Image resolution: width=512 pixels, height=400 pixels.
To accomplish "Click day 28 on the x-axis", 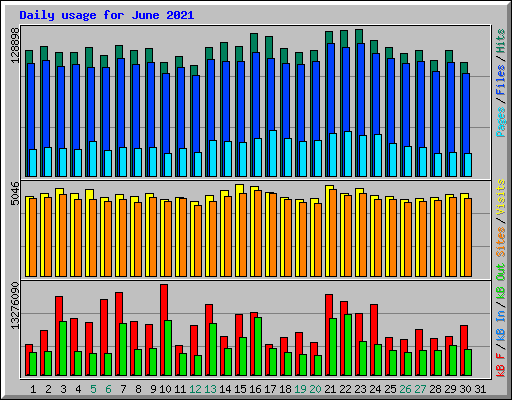I will 435,389.
